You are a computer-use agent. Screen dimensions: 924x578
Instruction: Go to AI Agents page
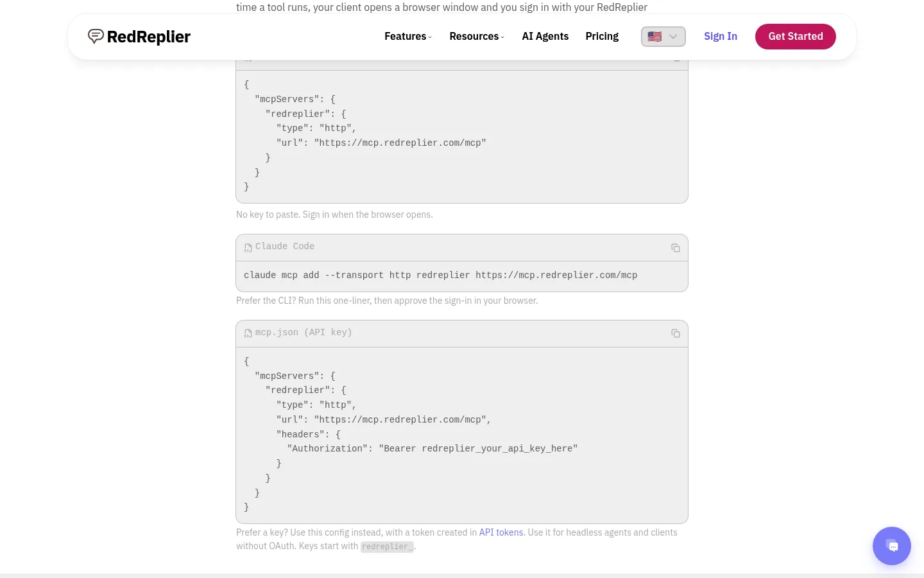click(545, 37)
